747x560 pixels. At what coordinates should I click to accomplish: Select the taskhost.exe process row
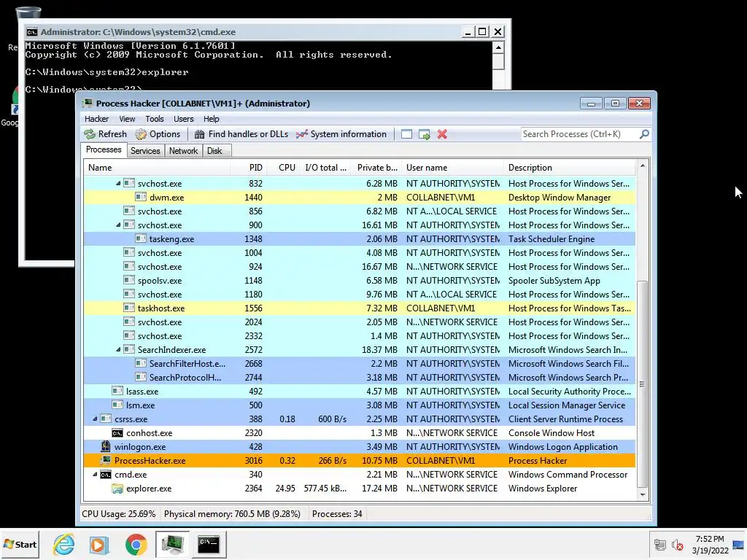click(360, 308)
